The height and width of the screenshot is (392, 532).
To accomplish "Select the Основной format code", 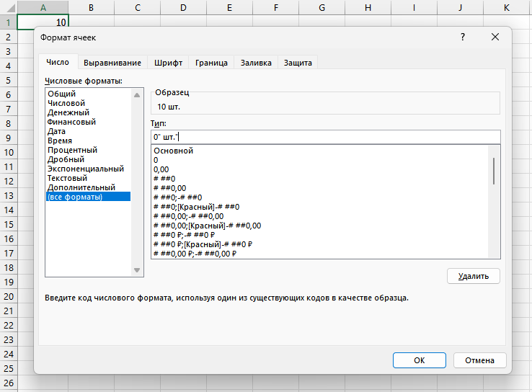I will (174, 151).
